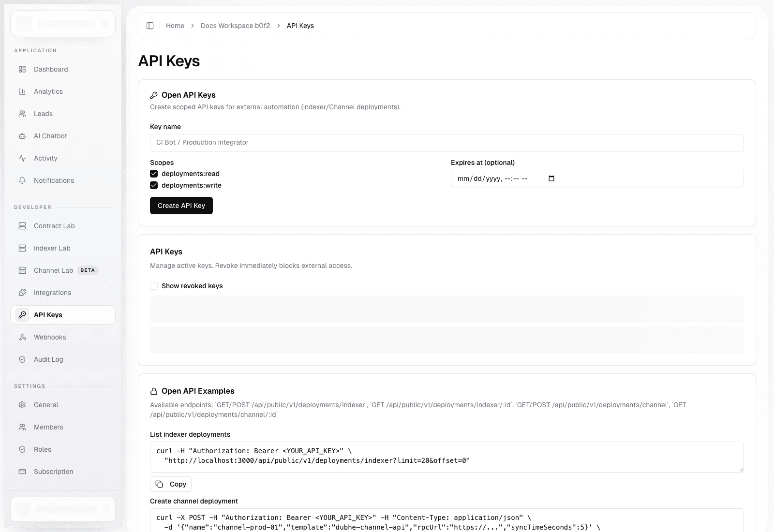
Task: Open the Activity feed
Action: (45, 158)
